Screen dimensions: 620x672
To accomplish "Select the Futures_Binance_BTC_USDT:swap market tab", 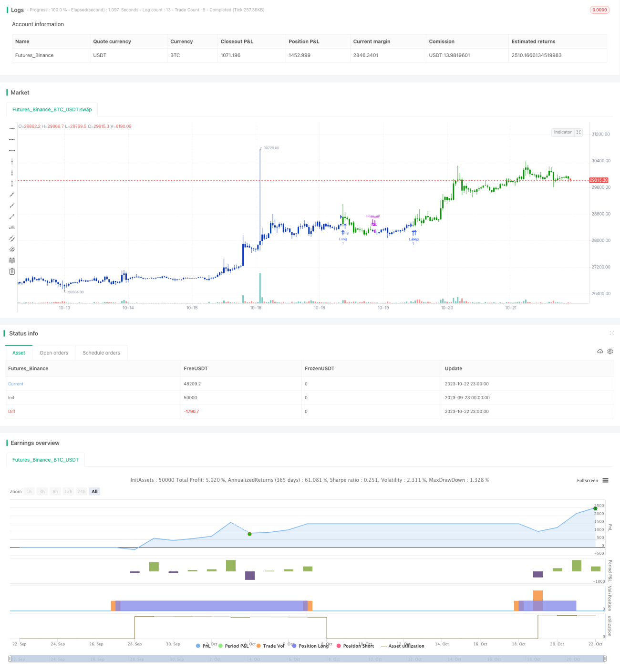I will (52, 110).
